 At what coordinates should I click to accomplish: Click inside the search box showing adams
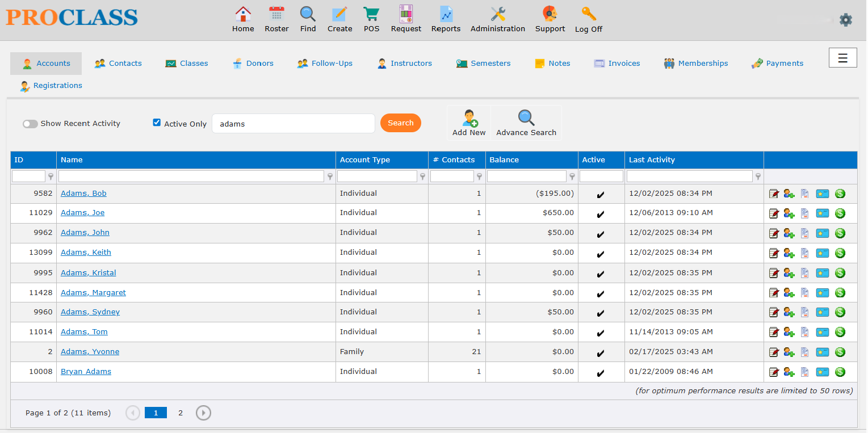(293, 123)
